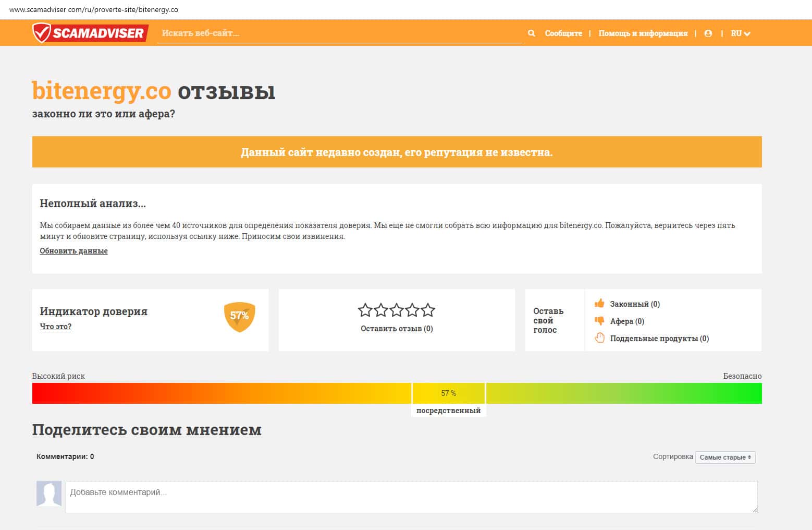Viewport: 812px width, 530px height.
Task: Vote Поддельные продукты (0)
Action: coord(659,339)
